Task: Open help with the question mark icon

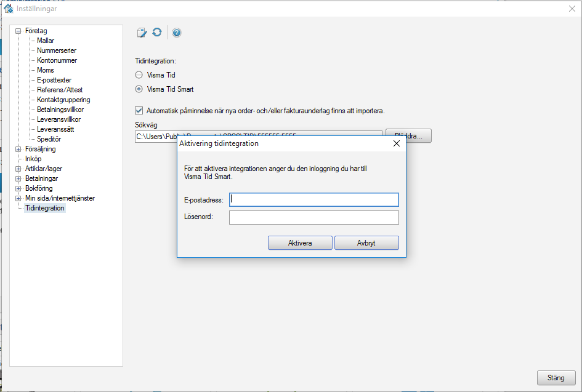Action: 177,33
